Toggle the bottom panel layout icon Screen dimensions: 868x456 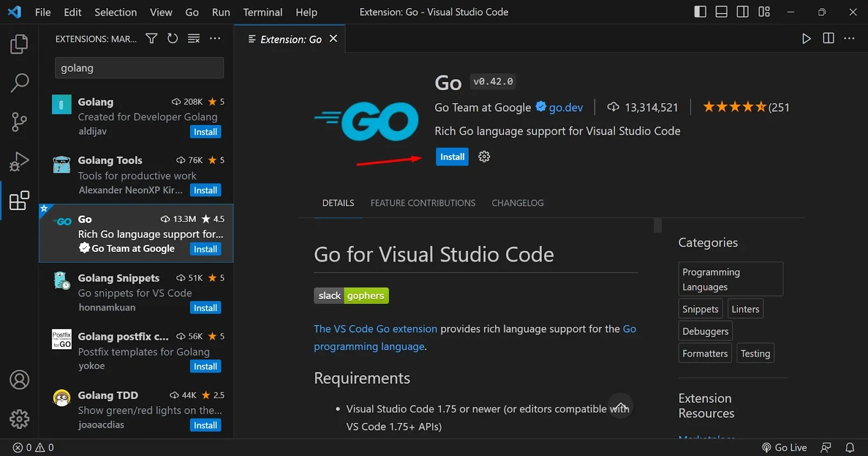coord(722,12)
